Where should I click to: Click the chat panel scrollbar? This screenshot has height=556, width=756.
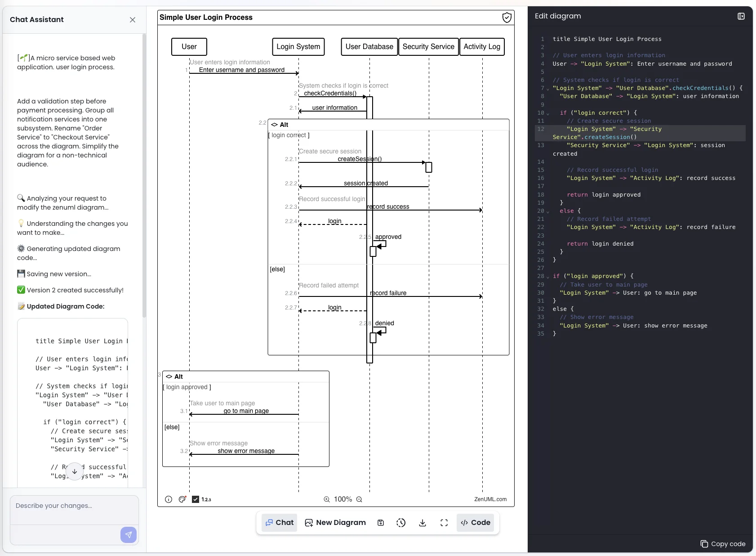click(x=144, y=175)
